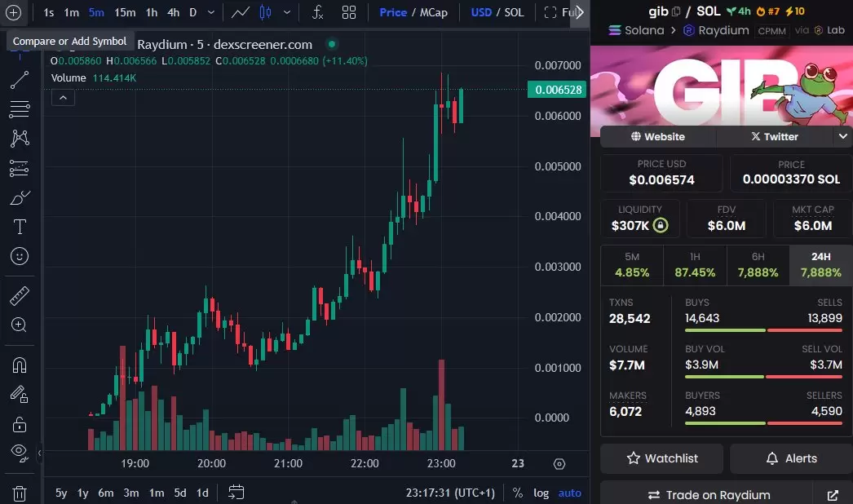Open the emoji icons tool
This screenshot has width=853, height=504.
20,256
